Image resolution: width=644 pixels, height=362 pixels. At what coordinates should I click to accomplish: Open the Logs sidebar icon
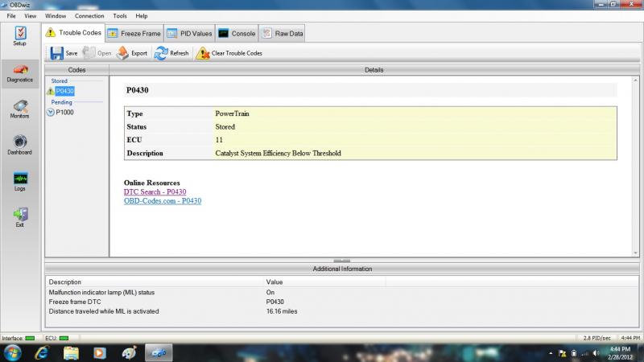19,181
